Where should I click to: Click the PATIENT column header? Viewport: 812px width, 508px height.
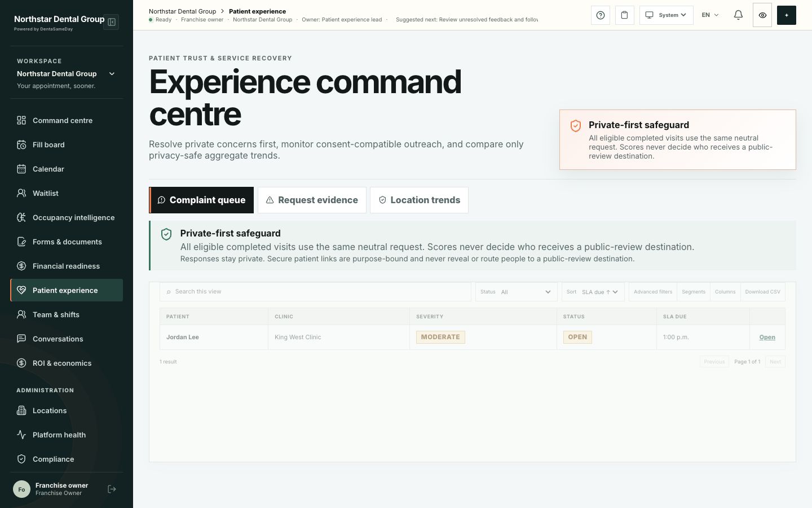pyautogui.click(x=214, y=317)
